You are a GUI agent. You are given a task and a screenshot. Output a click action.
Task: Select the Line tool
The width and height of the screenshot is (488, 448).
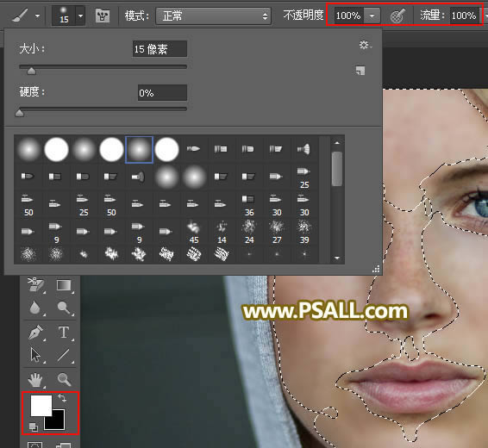pos(64,355)
